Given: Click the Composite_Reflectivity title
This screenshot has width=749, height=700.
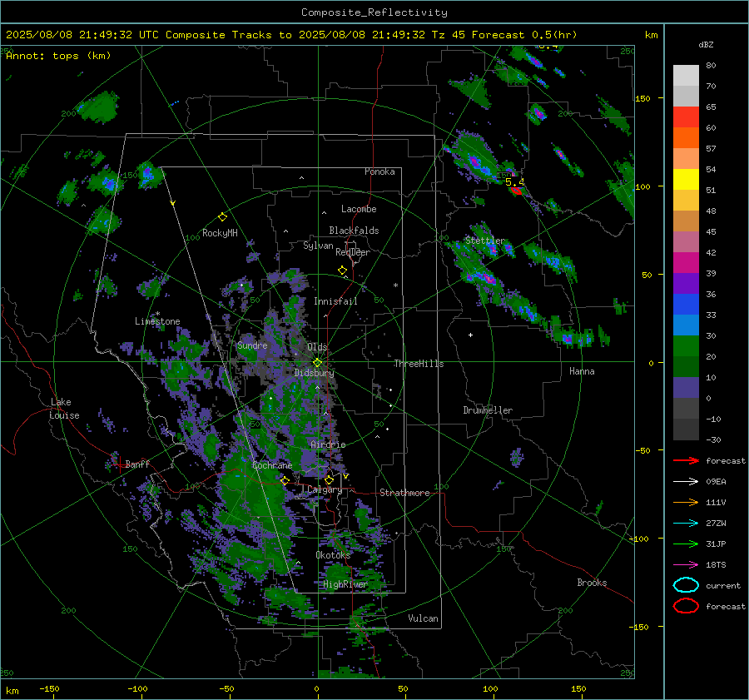Looking at the screenshot, I should 374,12.
